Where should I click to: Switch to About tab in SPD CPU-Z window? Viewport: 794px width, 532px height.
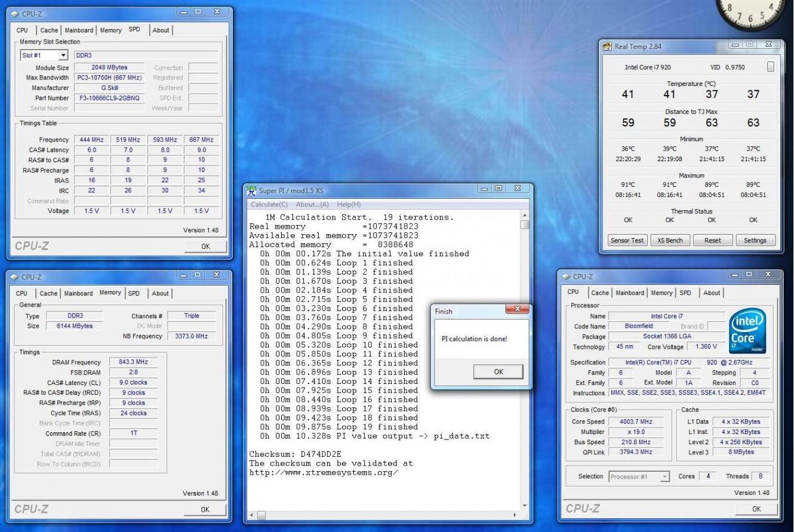point(161,30)
